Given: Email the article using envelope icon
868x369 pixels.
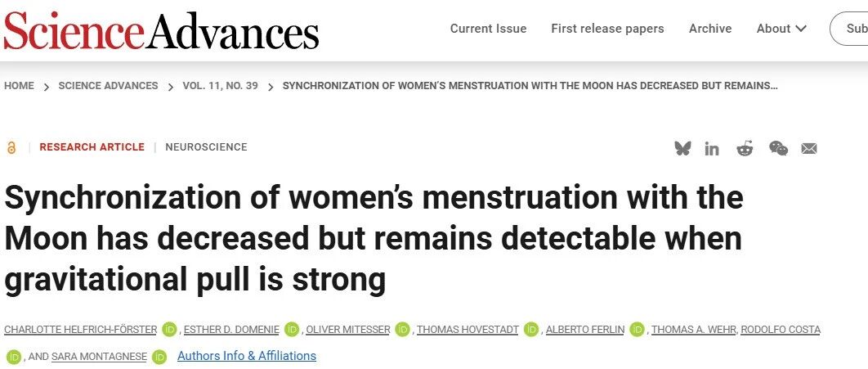Looking at the screenshot, I should pos(809,148).
